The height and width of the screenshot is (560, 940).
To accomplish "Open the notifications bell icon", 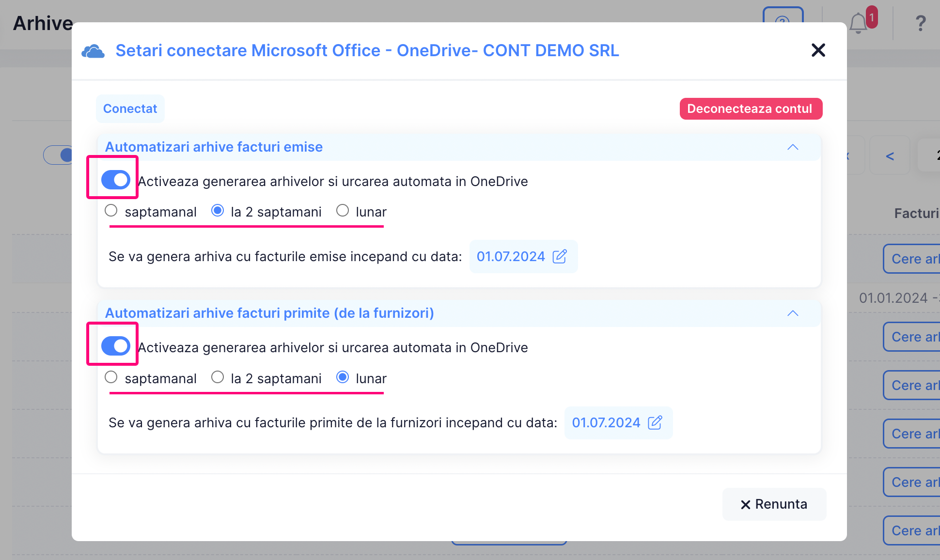I will click(x=858, y=23).
